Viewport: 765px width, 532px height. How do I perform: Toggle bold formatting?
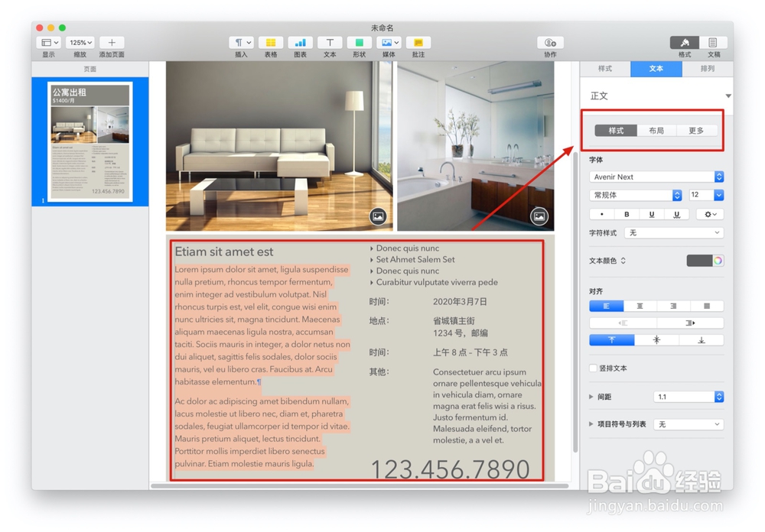tap(627, 214)
